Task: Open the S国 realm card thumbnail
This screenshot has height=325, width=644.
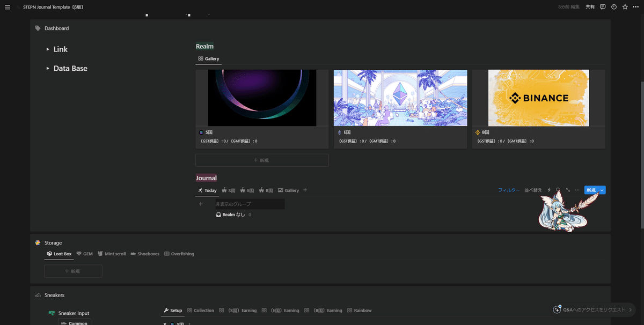Action: (262, 98)
